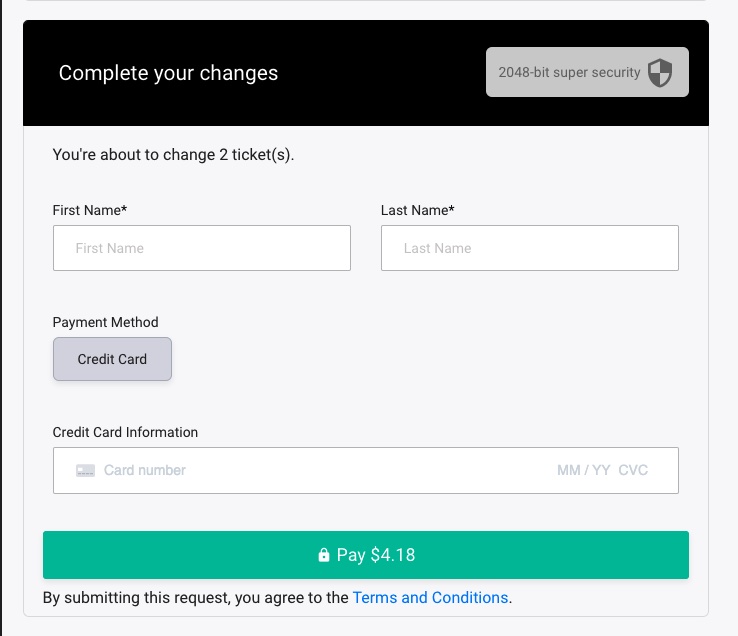Click the First Name* label
The image size is (738, 636).
(x=90, y=210)
